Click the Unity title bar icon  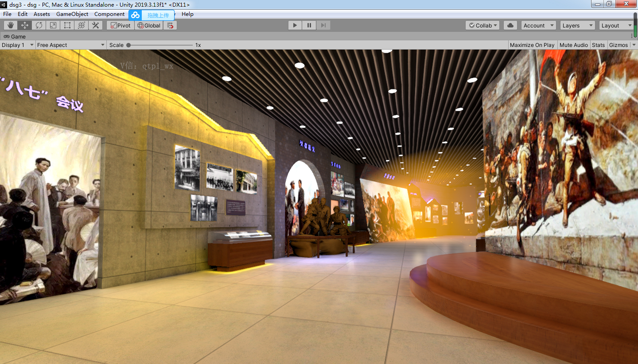coord(4,4)
